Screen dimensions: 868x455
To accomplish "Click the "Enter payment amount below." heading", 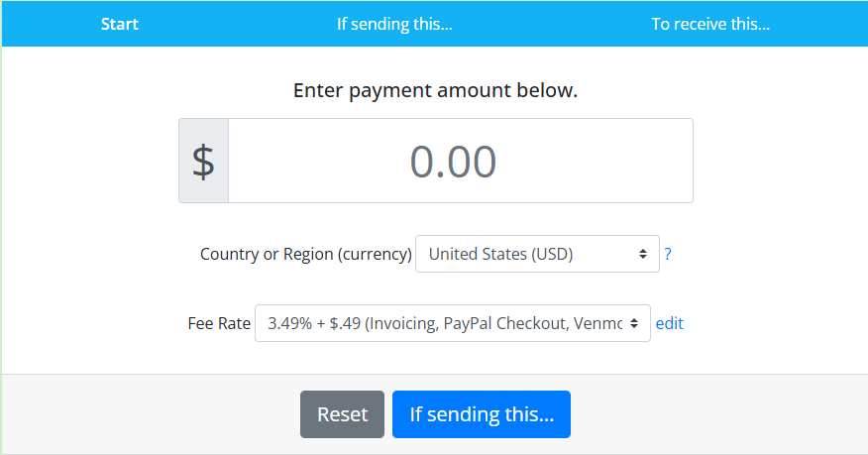I will pyautogui.click(x=435, y=91).
